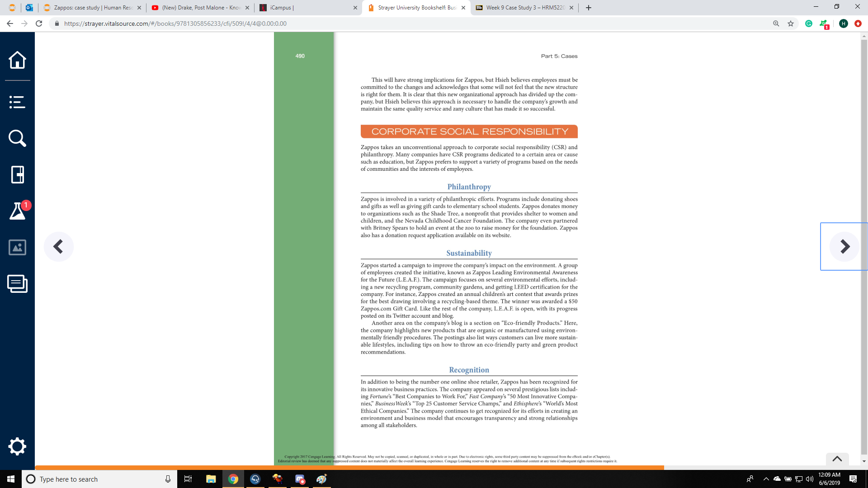Open the notebook icon in sidebar
Image resolution: width=868 pixels, height=488 pixels.
[x=17, y=174]
